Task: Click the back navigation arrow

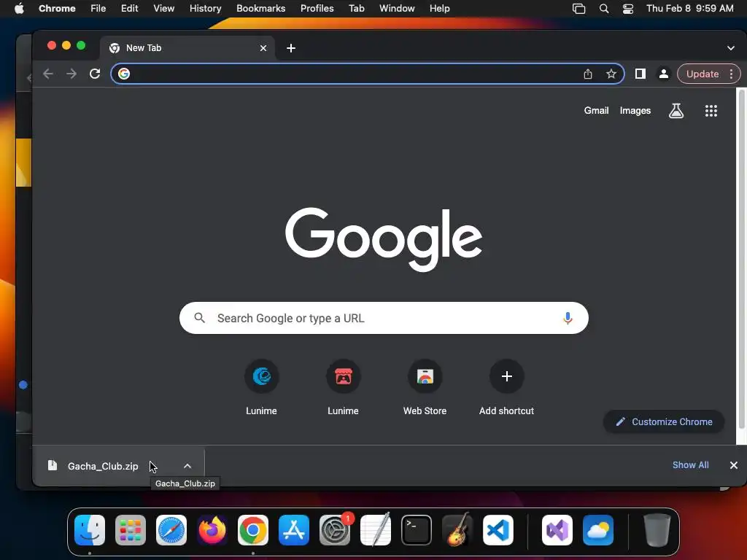Action: point(47,74)
